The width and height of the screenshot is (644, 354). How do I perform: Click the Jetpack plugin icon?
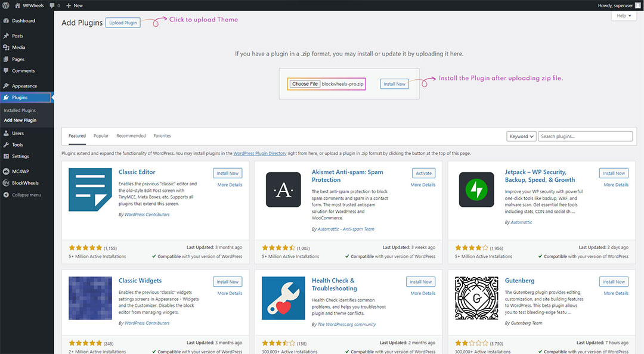[476, 190]
